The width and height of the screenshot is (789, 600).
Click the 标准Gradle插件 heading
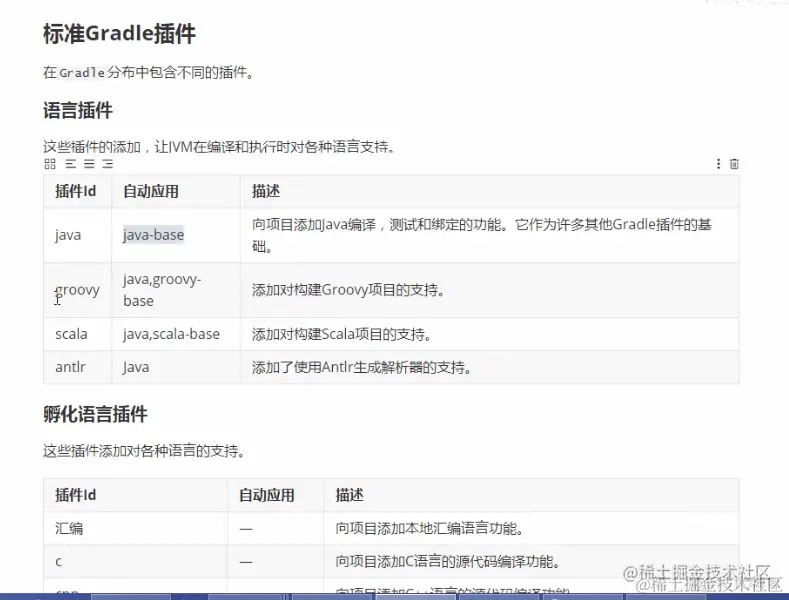[119, 34]
